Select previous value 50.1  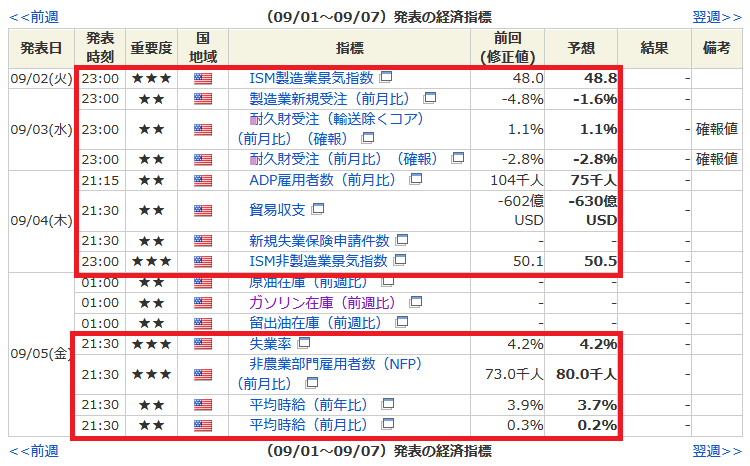[x=528, y=261]
